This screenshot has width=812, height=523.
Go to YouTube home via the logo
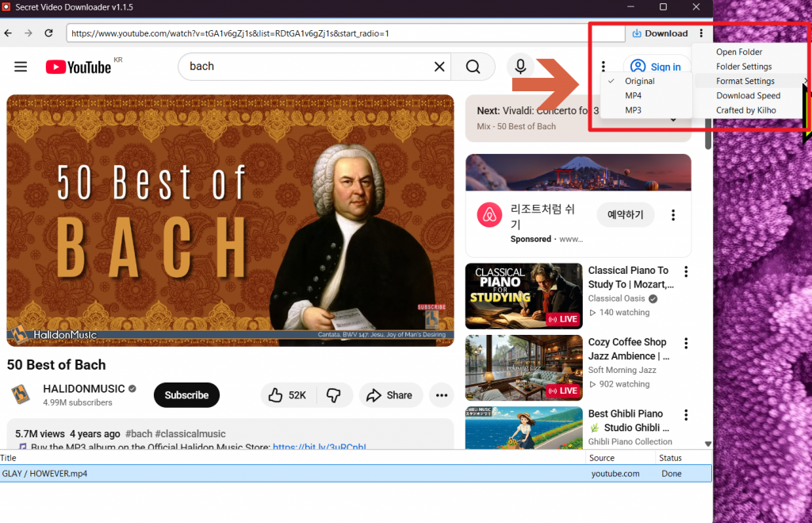(x=79, y=67)
